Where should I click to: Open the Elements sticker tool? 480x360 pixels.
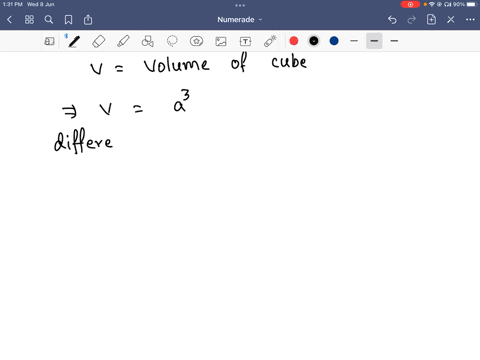196,41
